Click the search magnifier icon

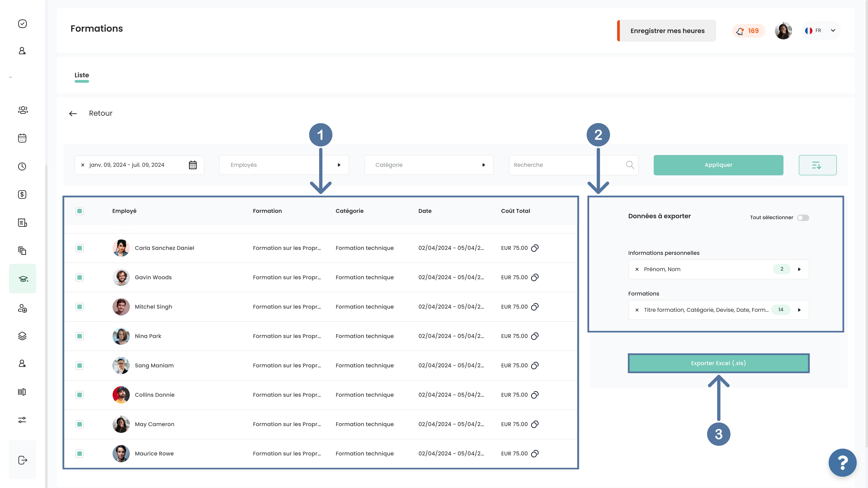pos(630,165)
